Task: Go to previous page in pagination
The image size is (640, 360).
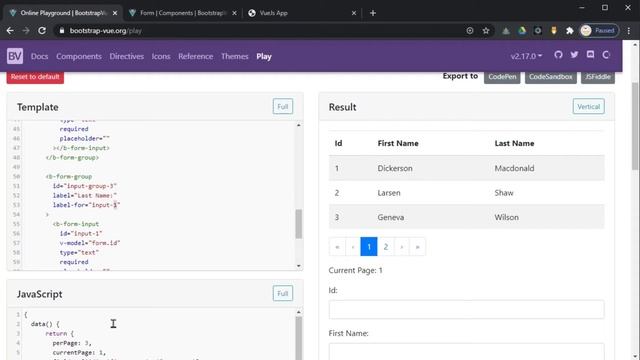Action: 353,247
